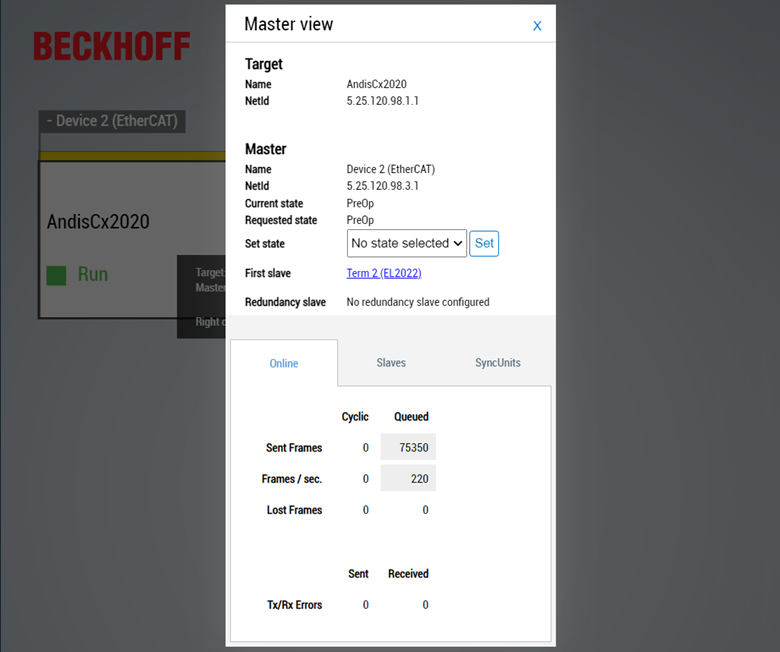The height and width of the screenshot is (652, 780).
Task: Select the AndisCx2020 device box label
Action: coord(98,222)
